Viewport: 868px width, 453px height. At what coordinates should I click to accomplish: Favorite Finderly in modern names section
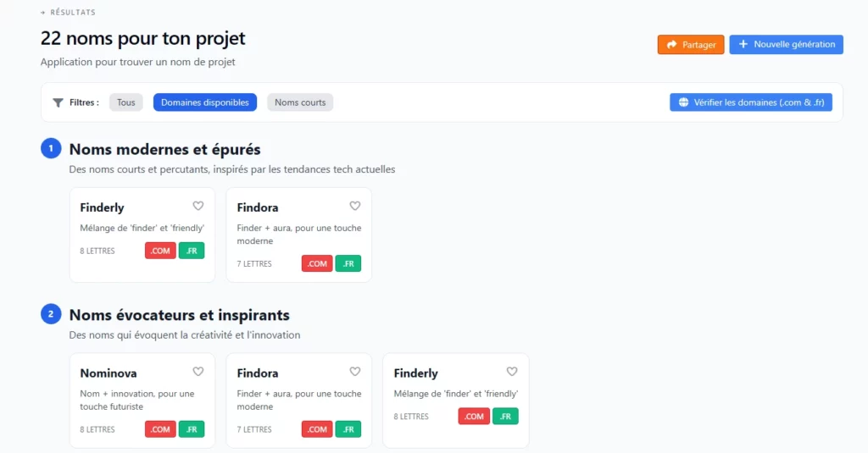[x=198, y=206]
